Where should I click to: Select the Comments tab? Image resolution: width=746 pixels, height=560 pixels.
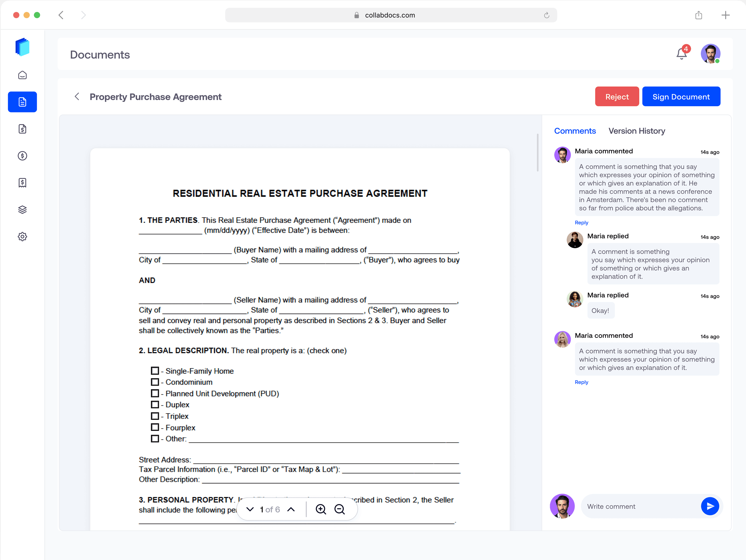(575, 131)
